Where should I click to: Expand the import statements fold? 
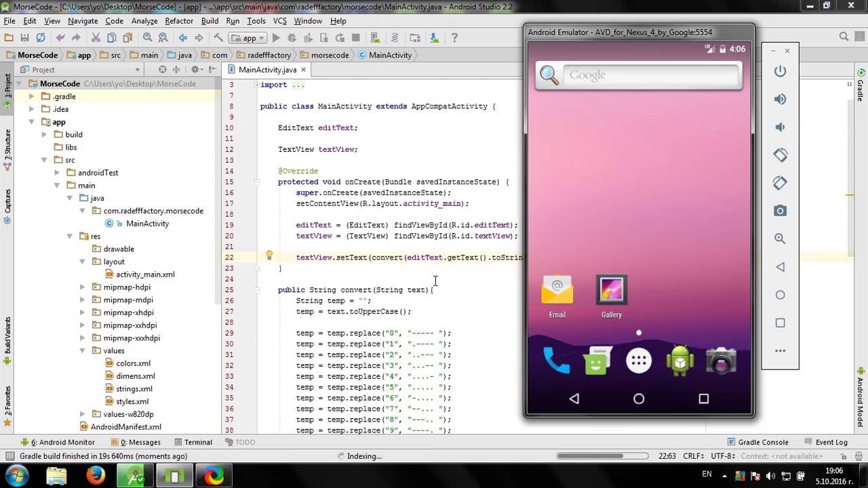coord(257,85)
